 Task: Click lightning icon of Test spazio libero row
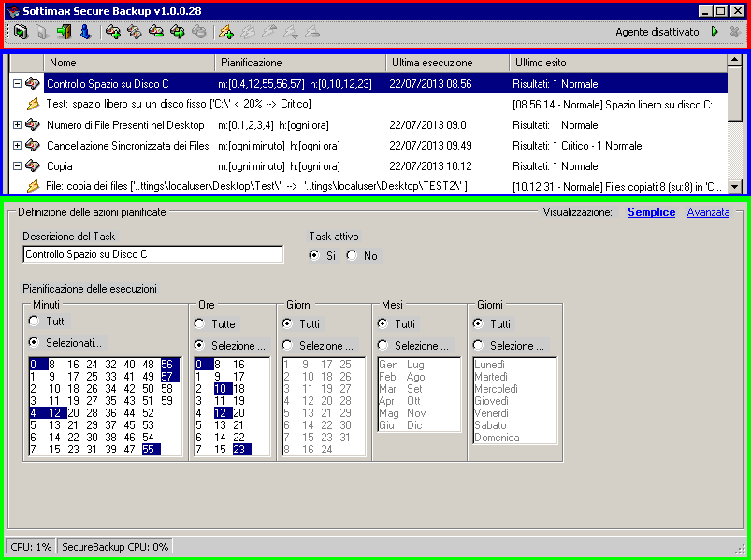[33, 104]
